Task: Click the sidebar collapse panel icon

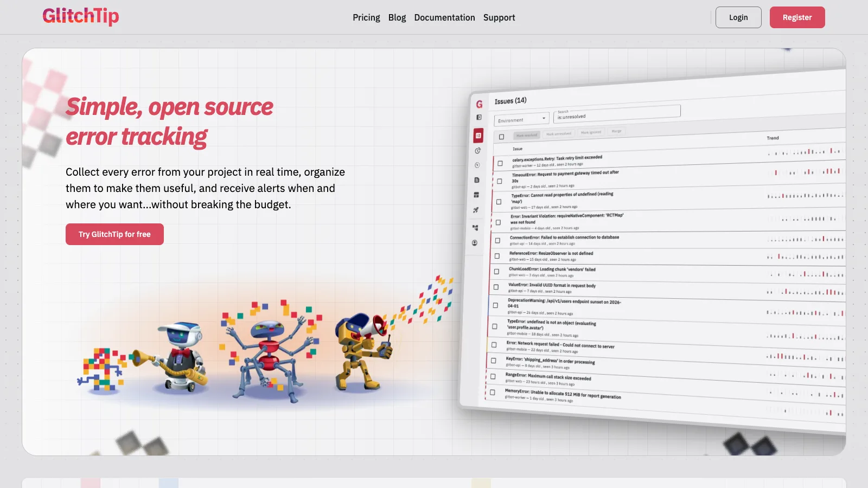Action: point(479,117)
